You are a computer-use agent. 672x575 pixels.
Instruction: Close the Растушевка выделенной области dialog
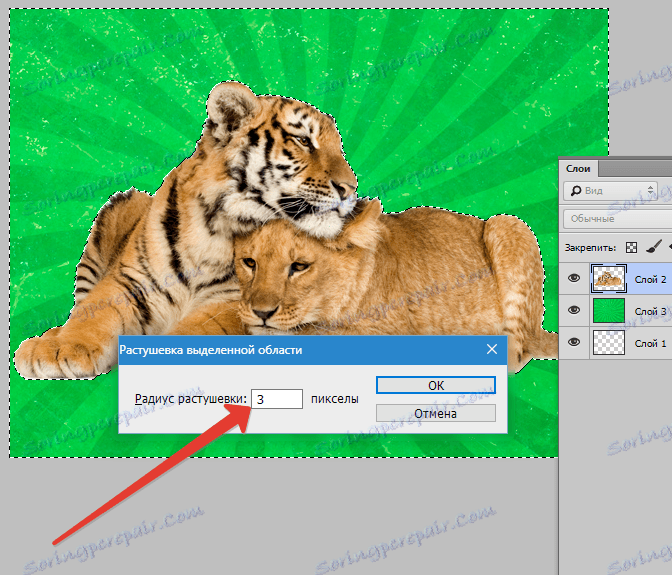coord(492,349)
